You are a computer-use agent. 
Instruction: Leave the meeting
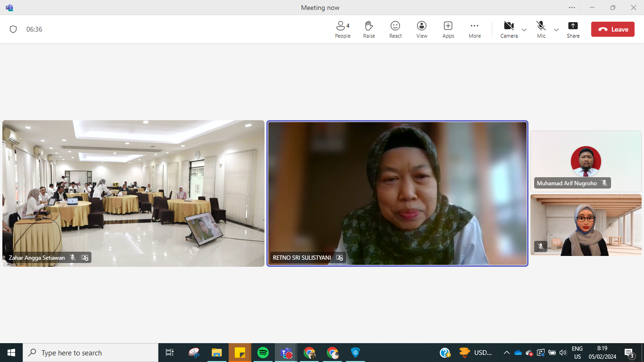(x=612, y=29)
